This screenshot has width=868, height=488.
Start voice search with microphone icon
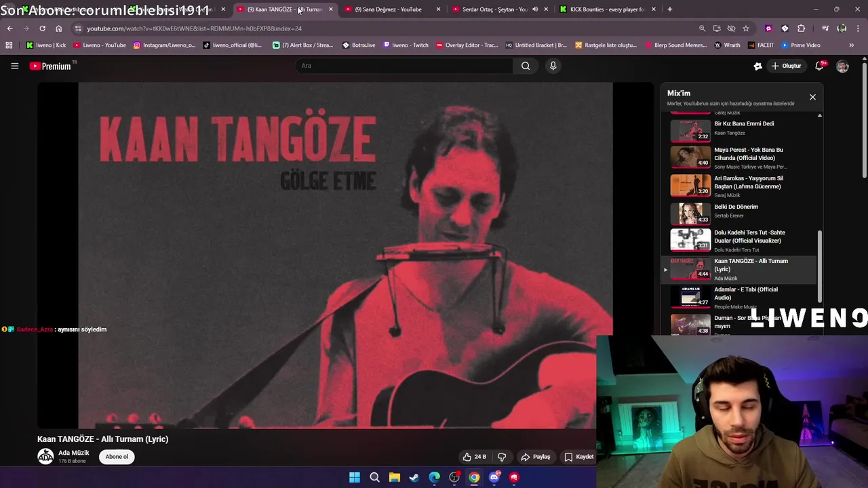click(x=553, y=66)
